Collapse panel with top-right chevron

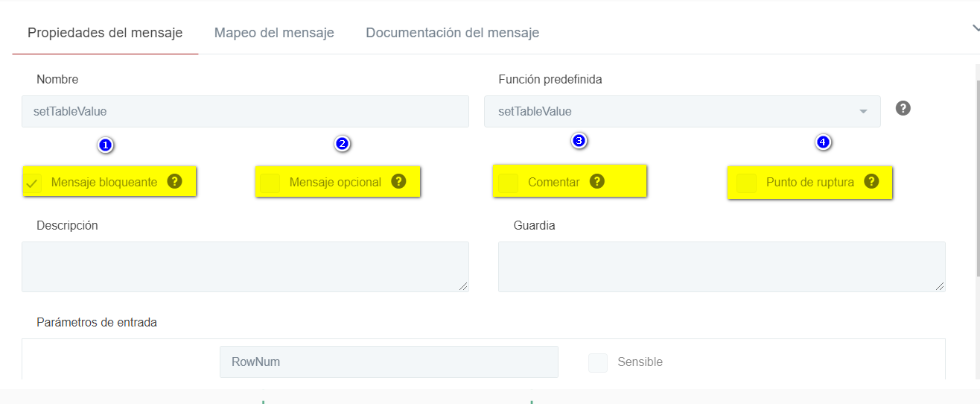975,28
